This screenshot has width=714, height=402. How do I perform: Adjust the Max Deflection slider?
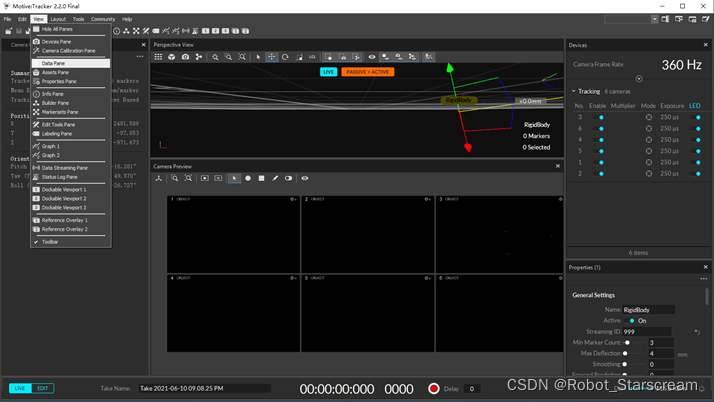pyautogui.click(x=633, y=353)
